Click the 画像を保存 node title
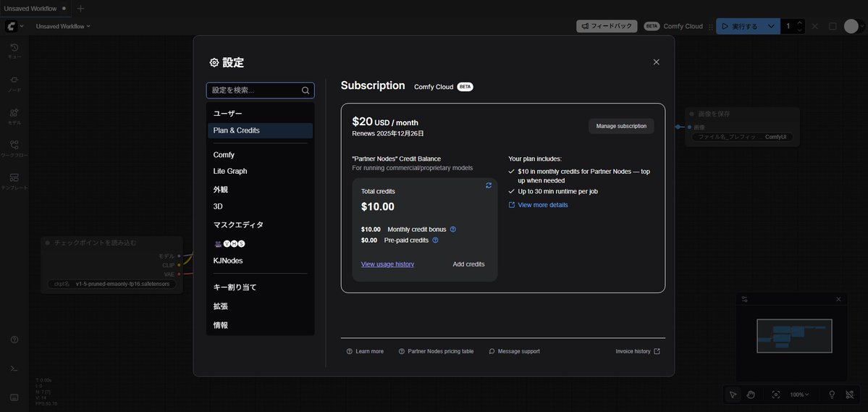This screenshot has width=868, height=412. (x=714, y=114)
